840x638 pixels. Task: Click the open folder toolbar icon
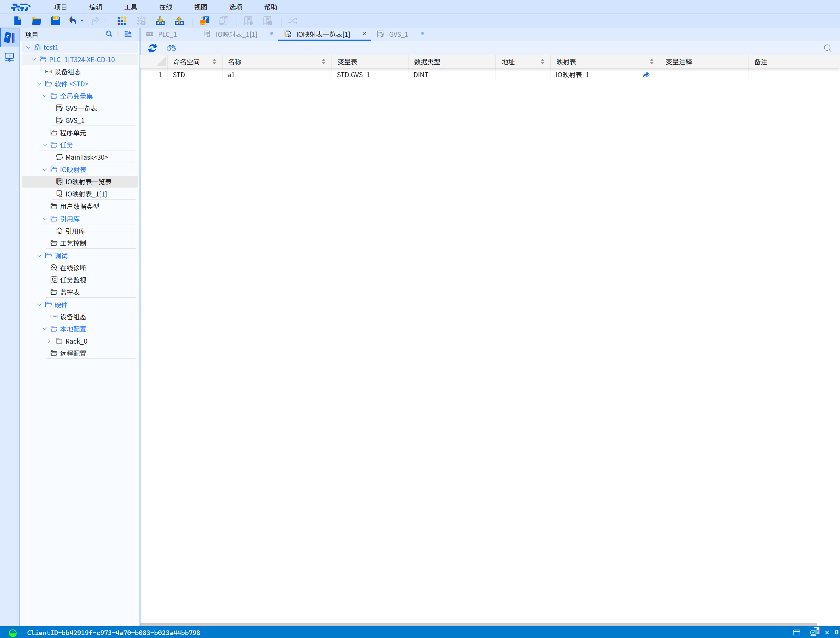click(36, 21)
